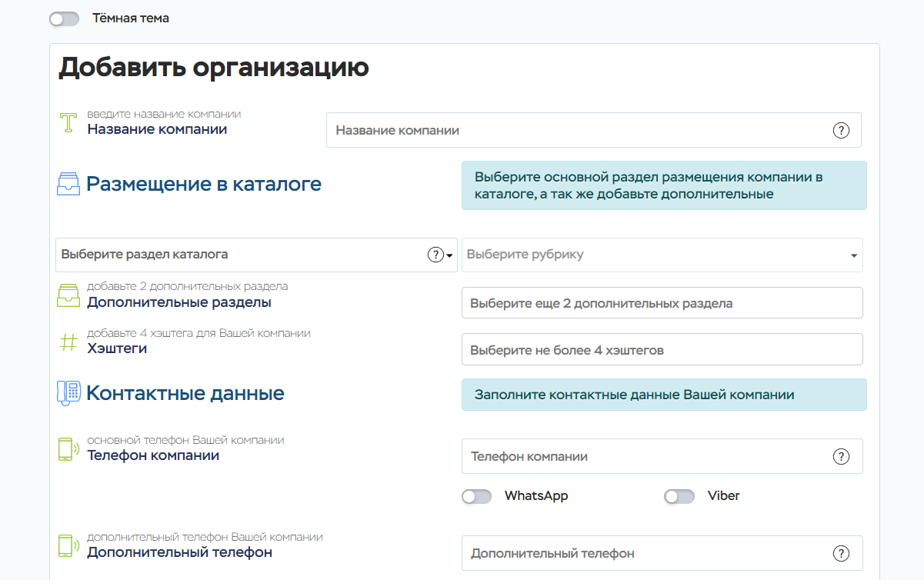Click help icon in Дополнительный телефон field
This screenshot has width=924, height=580.
click(x=841, y=554)
